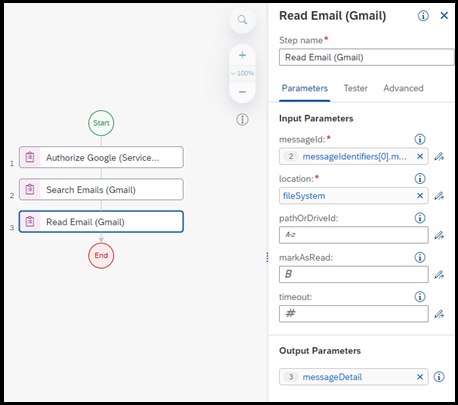Click messageId info icon
The height and width of the screenshot is (405, 458).
pyautogui.click(x=420, y=139)
